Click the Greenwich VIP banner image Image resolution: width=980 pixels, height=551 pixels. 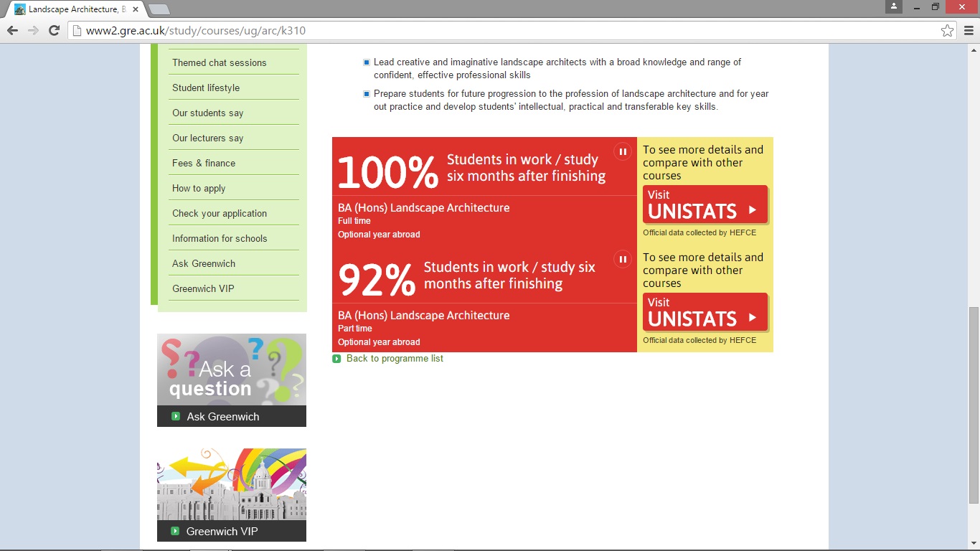click(x=232, y=484)
